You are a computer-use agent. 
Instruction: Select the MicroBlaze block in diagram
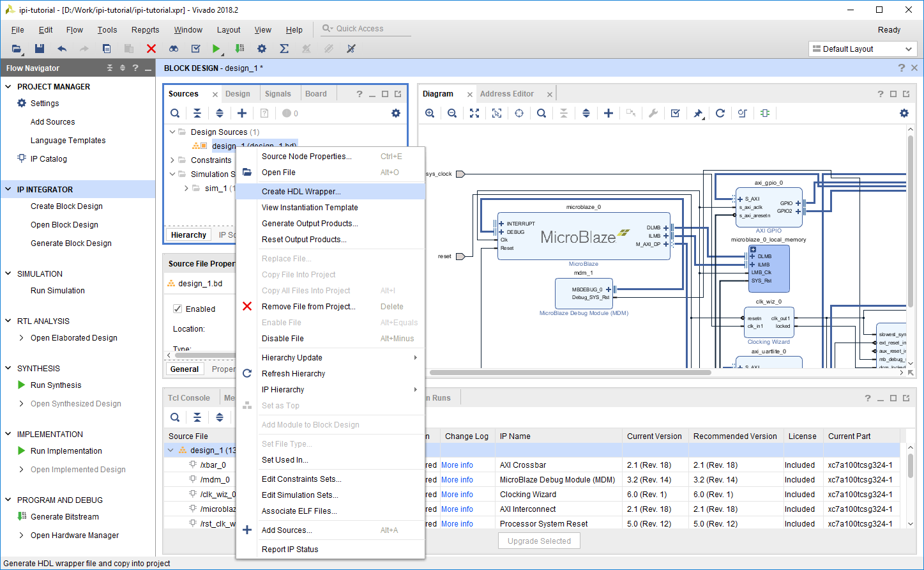584,236
